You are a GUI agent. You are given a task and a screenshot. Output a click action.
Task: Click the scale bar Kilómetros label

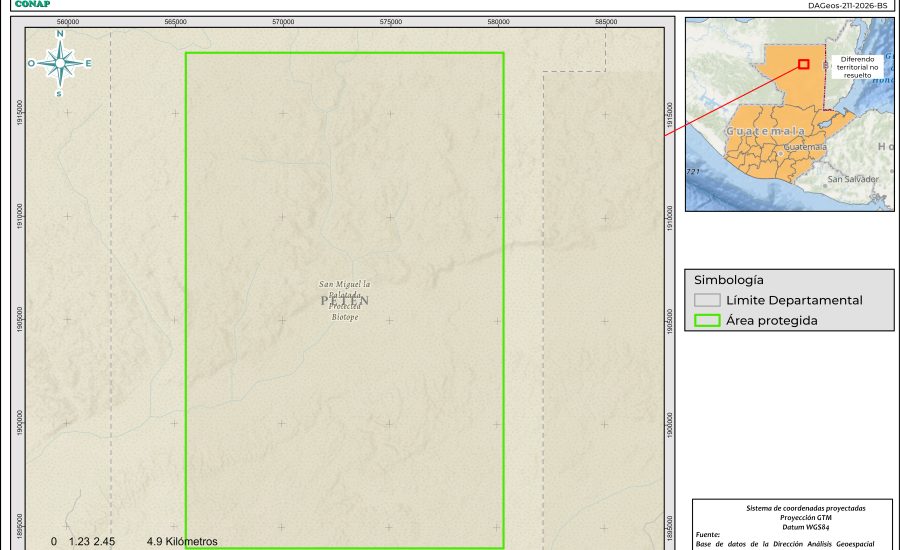pyautogui.click(x=181, y=541)
